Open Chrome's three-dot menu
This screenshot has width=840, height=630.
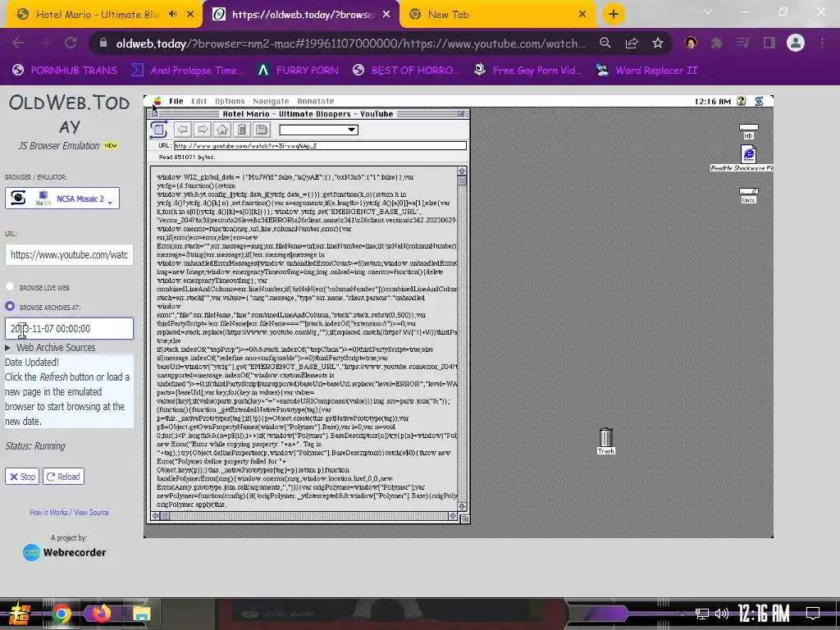click(822, 43)
